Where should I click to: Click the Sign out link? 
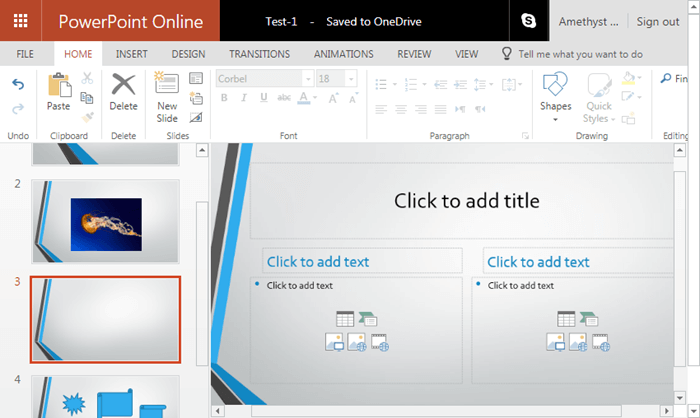click(x=658, y=21)
